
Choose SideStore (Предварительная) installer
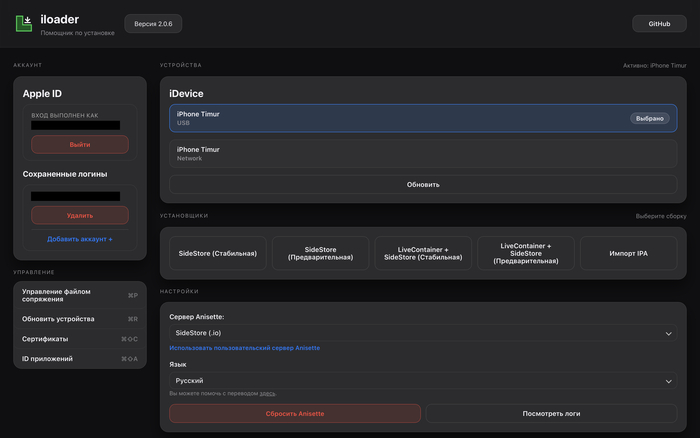pyautogui.click(x=319, y=253)
